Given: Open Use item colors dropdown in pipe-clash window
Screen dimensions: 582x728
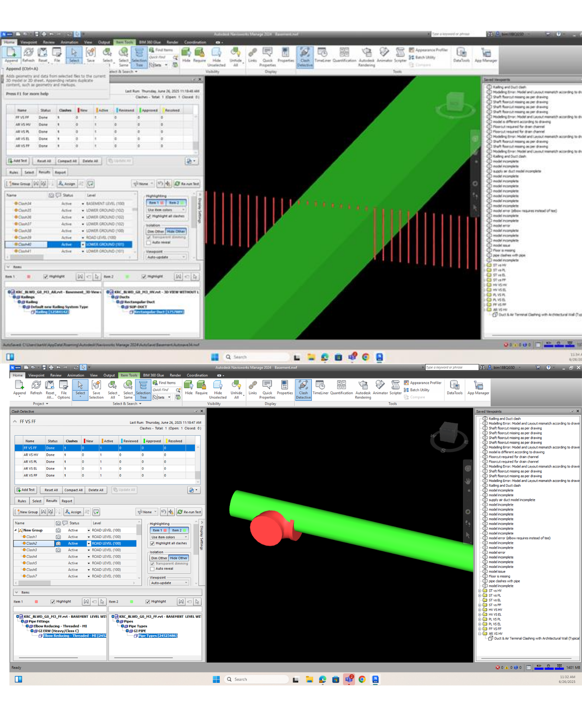Looking at the screenshot, I should pyautogui.click(x=169, y=537).
